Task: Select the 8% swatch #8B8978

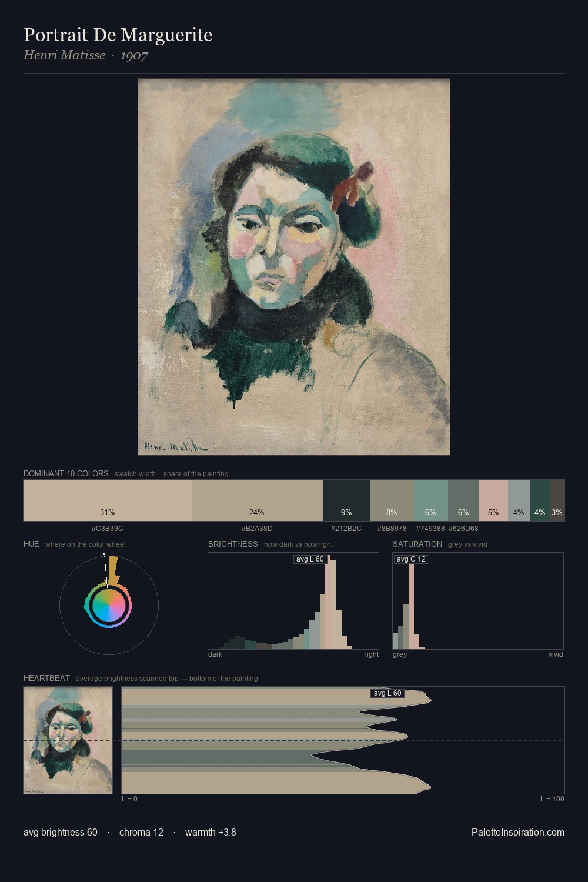Action: click(392, 500)
